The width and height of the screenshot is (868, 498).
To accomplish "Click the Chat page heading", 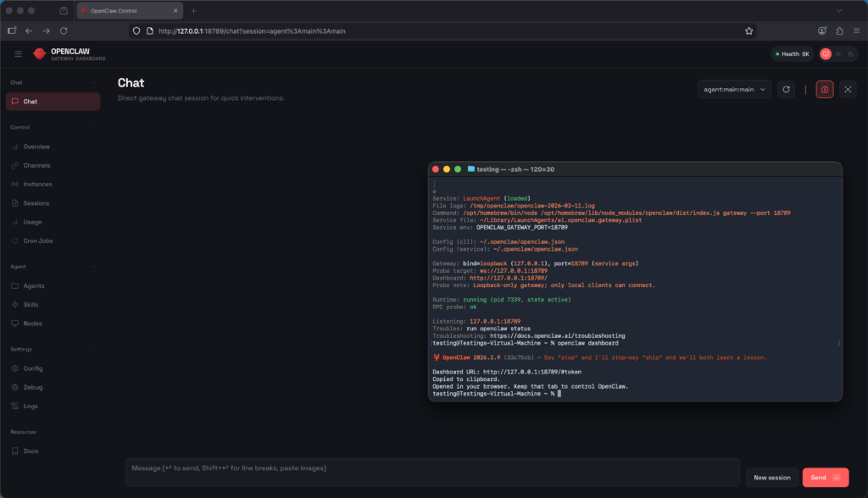I will point(131,83).
